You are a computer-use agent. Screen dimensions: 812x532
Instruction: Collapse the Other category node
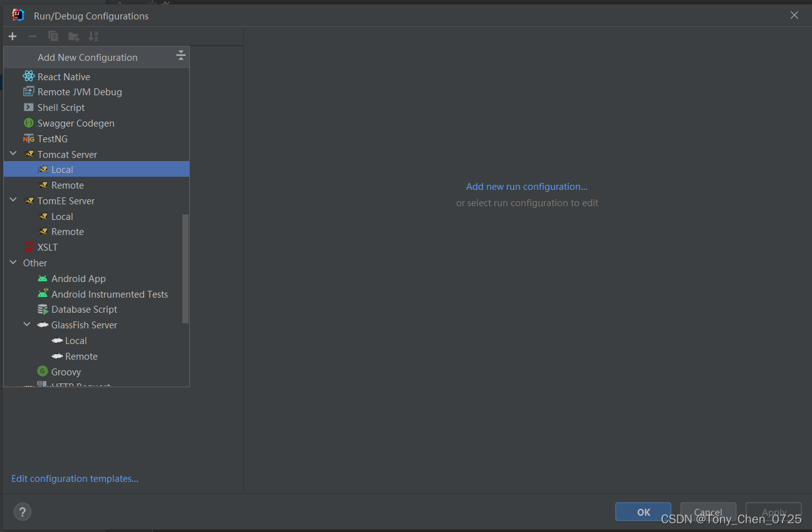pyautogui.click(x=13, y=263)
